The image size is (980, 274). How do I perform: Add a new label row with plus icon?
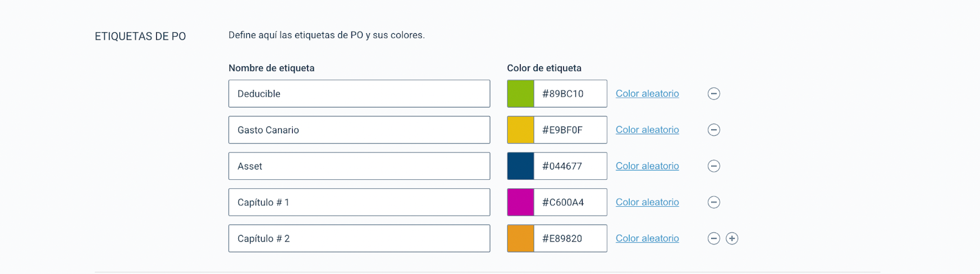click(732, 239)
